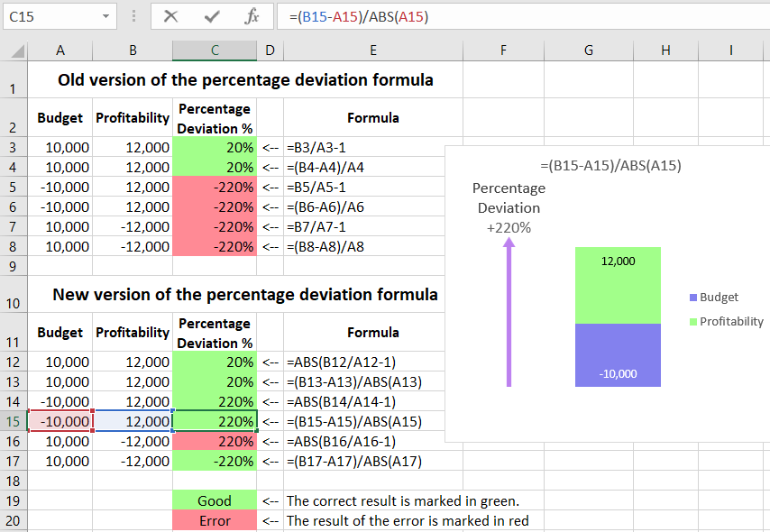Select the red Error cell
This screenshot has width=770, height=532.
214,521
